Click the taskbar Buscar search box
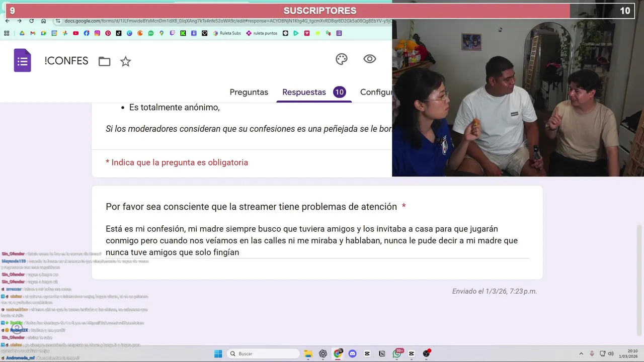 point(262,353)
